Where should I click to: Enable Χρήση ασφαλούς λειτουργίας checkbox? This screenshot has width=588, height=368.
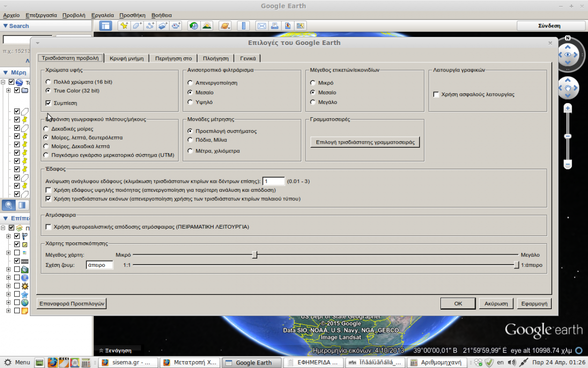(x=436, y=94)
